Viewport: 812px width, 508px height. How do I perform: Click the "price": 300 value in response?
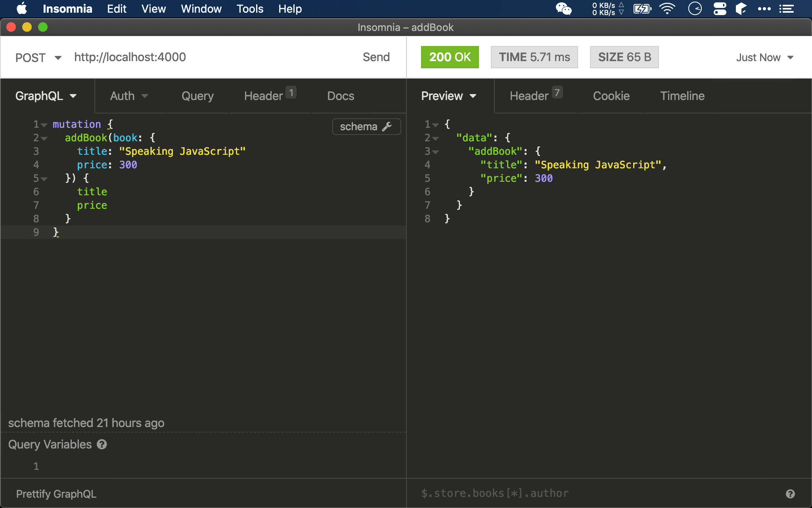[x=544, y=179]
